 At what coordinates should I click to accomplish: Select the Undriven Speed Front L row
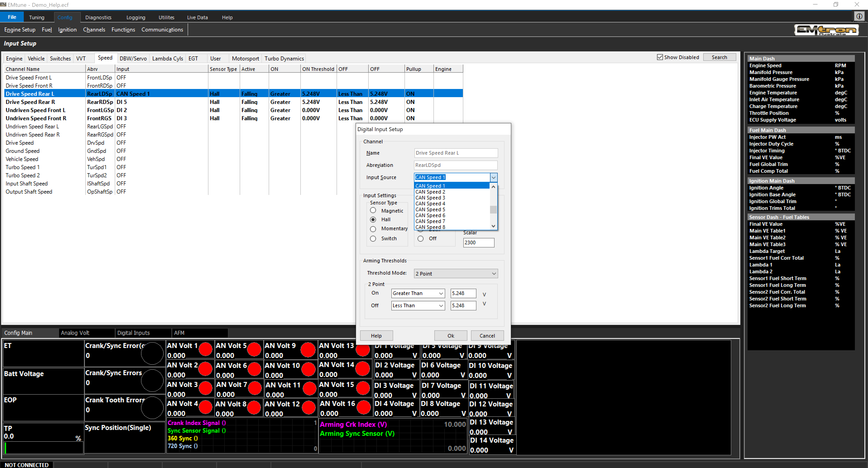pyautogui.click(x=234, y=110)
